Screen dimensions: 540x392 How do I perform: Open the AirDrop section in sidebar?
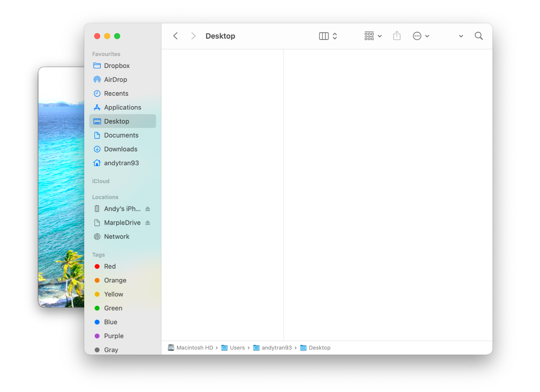pos(115,79)
